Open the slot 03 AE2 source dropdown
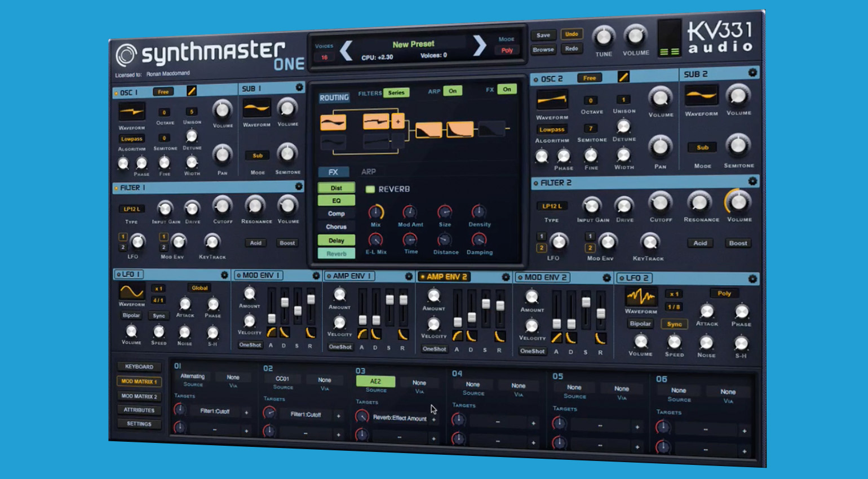The image size is (868, 479). point(375,382)
